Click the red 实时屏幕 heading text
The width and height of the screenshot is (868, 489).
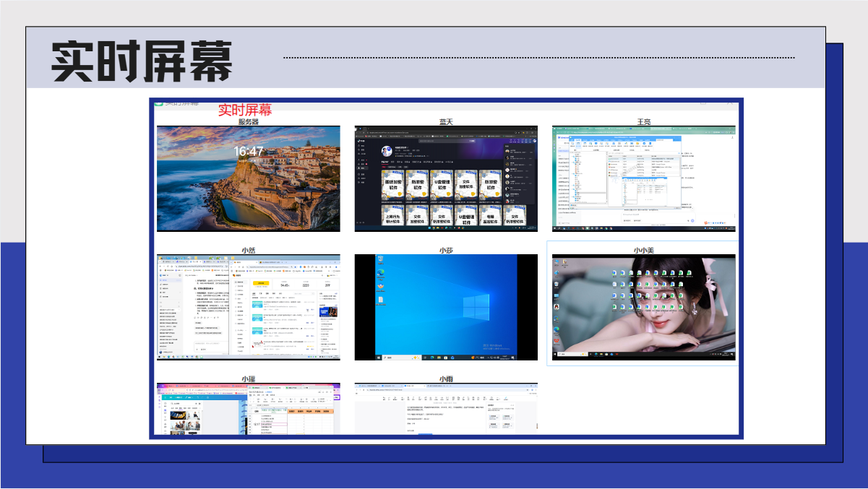tap(245, 110)
